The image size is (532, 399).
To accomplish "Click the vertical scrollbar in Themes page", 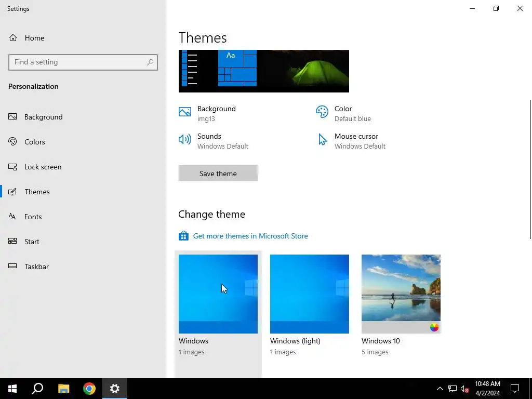I will coord(530,169).
